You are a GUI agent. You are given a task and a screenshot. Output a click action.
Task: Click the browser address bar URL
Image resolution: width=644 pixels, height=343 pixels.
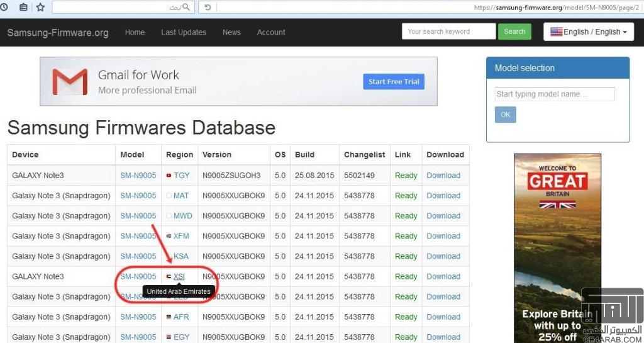pyautogui.click(x=557, y=8)
